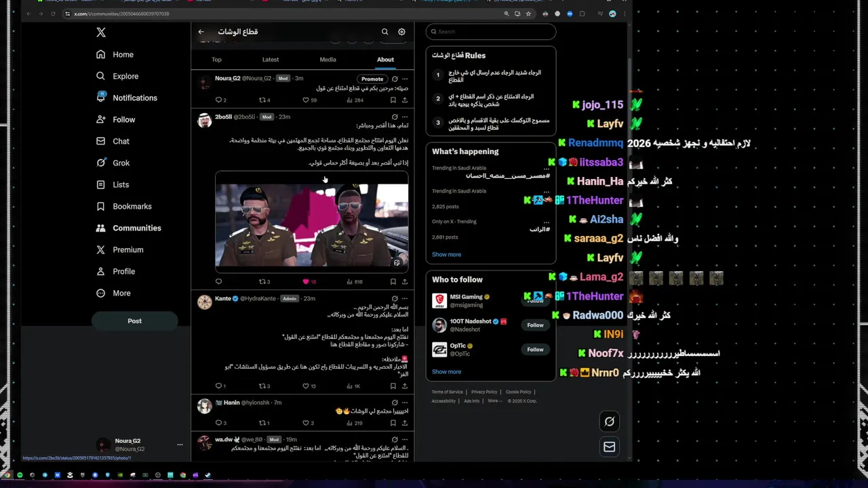Like Noura_G2's post with 59 likes
The image size is (868, 488).
click(x=306, y=100)
